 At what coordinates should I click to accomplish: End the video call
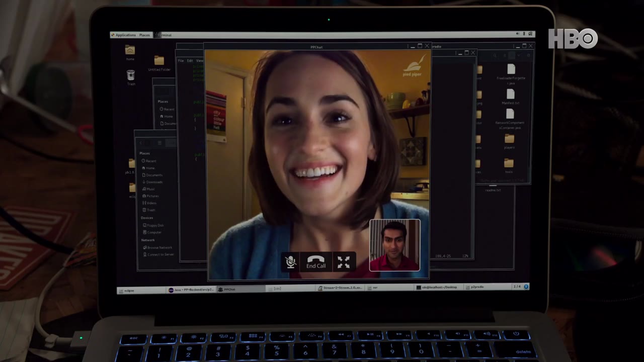(316, 261)
